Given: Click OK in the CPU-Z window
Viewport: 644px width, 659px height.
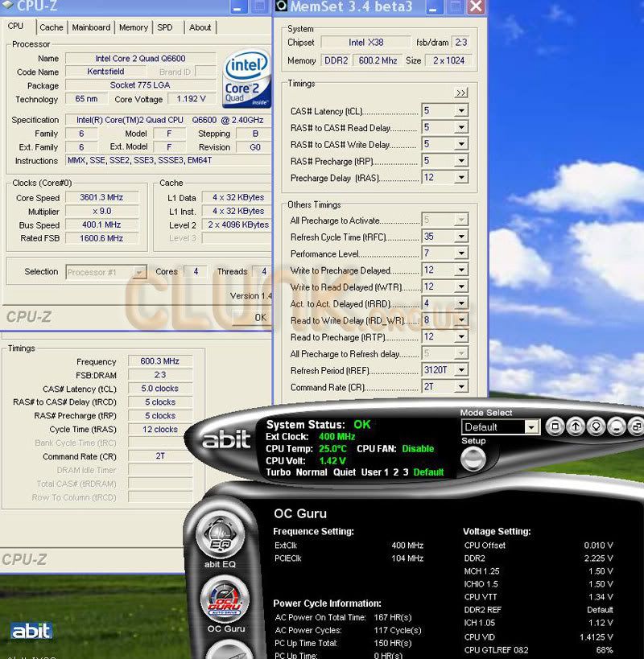Looking at the screenshot, I should 260,317.
